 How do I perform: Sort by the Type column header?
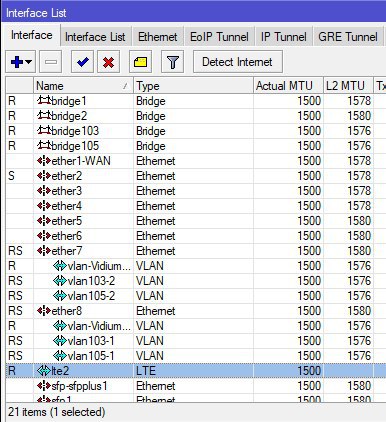coord(193,86)
